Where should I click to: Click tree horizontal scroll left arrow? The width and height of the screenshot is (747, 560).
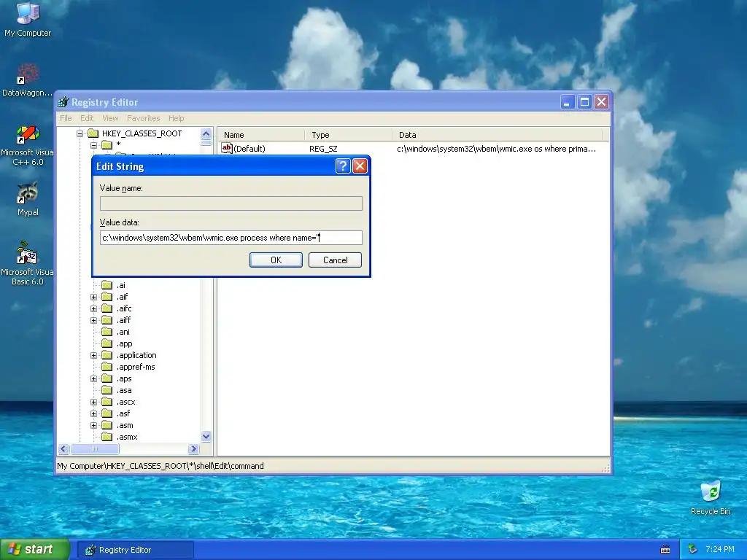(63, 448)
